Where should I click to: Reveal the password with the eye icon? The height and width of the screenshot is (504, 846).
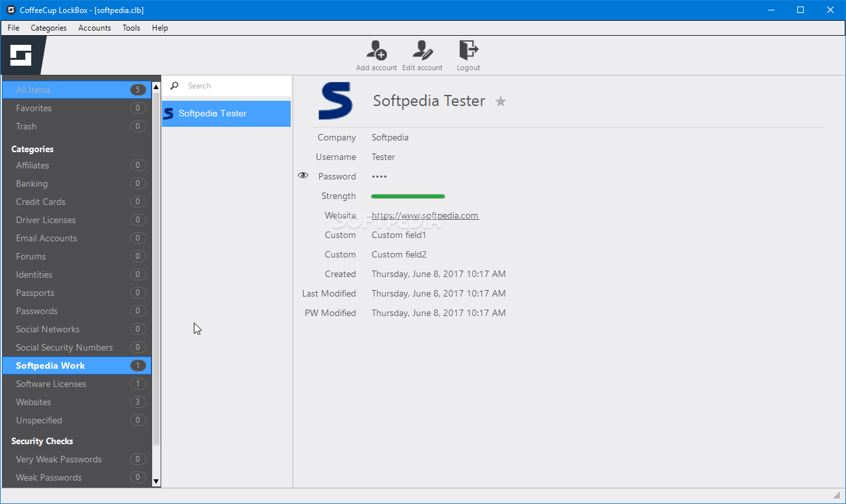tap(303, 176)
